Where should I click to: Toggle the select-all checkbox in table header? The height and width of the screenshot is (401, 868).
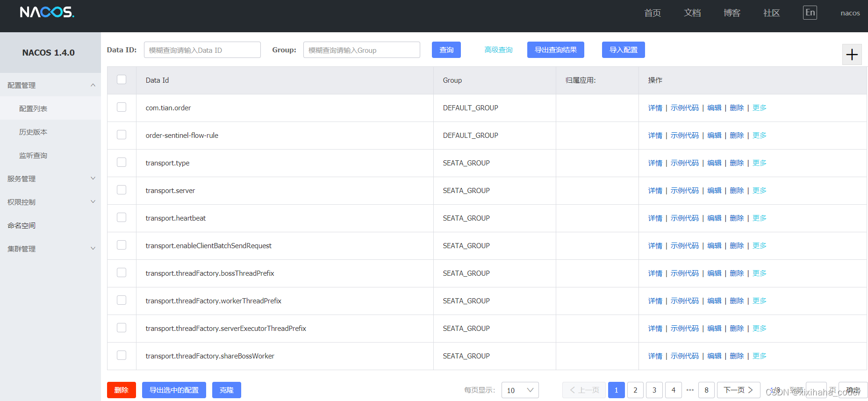(122, 79)
